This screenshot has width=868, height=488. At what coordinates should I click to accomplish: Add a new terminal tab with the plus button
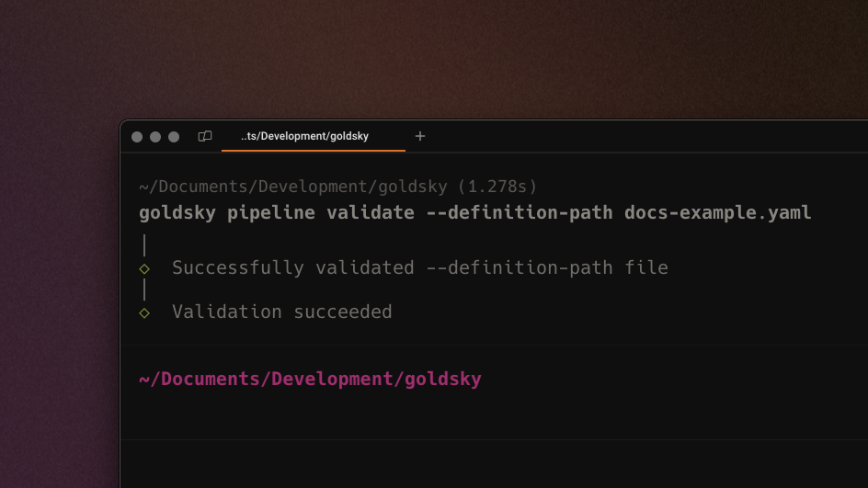(x=420, y=136)
